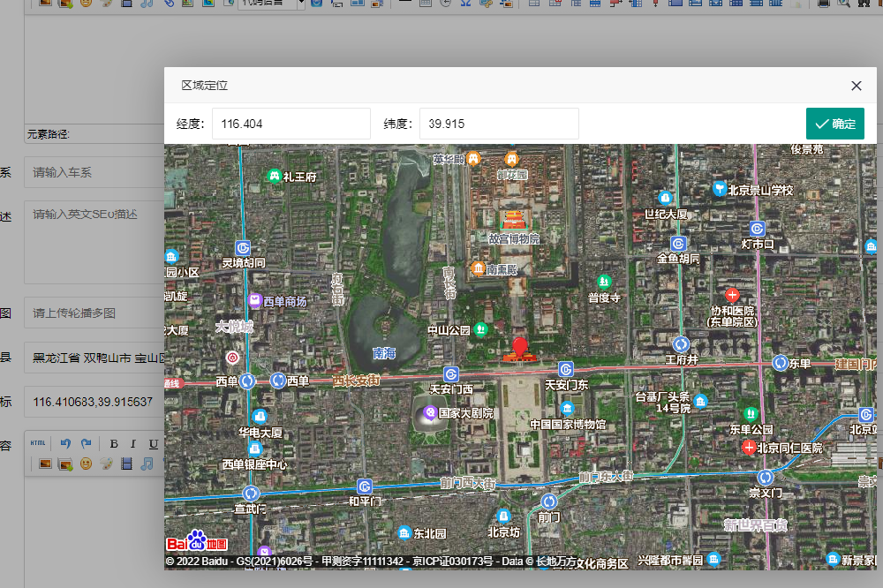
Task: Click the red location pin marker
Action: click(520, 346)
